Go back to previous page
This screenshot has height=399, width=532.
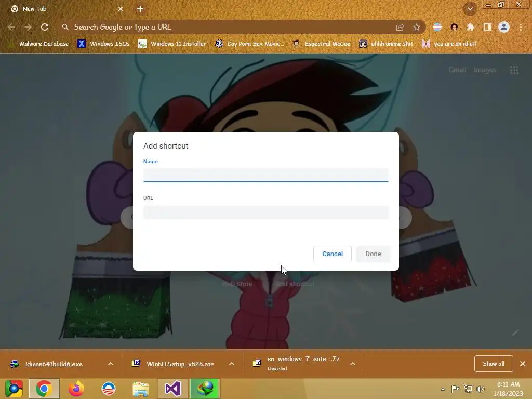[x=11, y=27]
